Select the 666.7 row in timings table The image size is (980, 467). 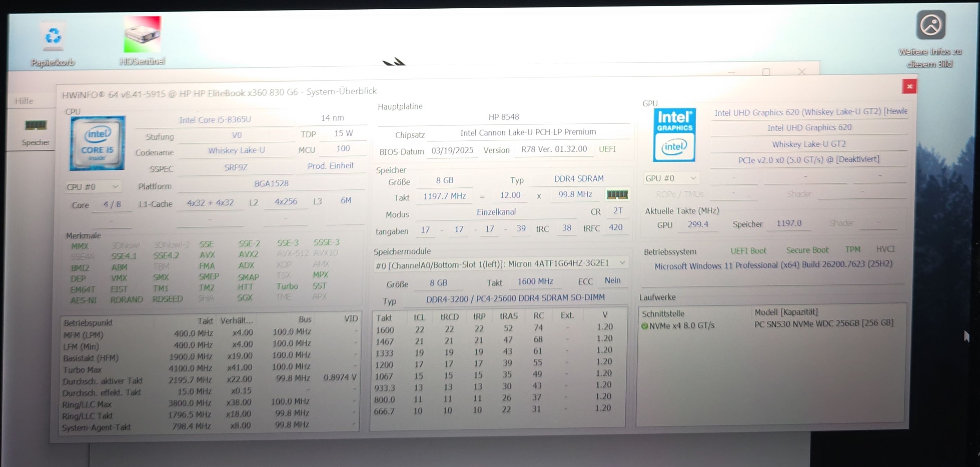click(x=499, y=410)
